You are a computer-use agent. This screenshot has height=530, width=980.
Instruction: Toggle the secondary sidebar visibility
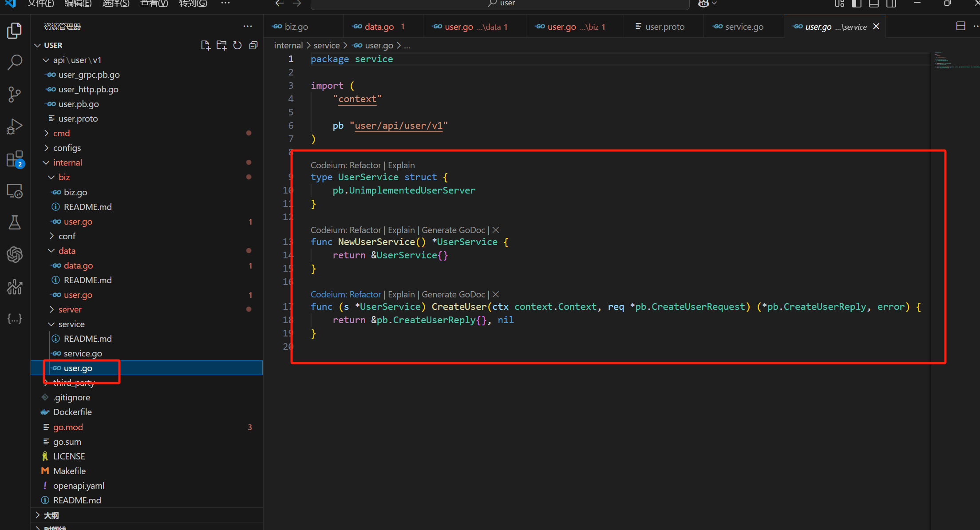click(x=891, y=4)
